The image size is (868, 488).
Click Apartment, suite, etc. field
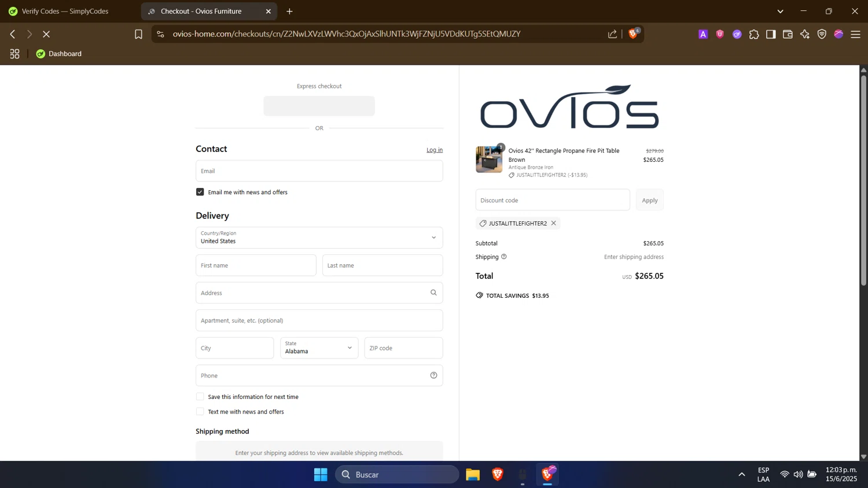[319, 320]
